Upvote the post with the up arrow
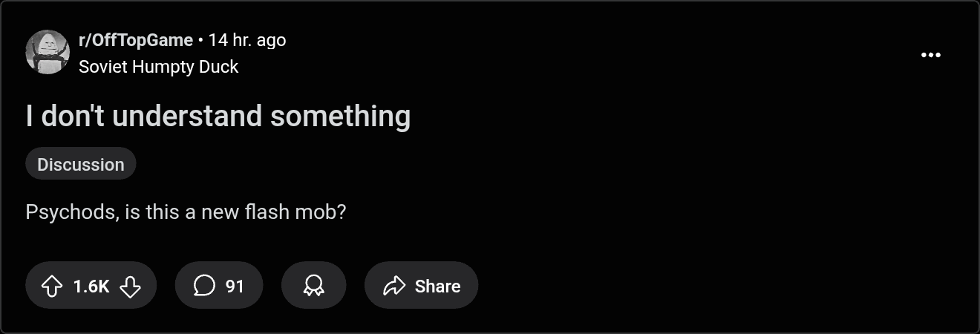Screen dimensions: 980x334 coord(51,286)
